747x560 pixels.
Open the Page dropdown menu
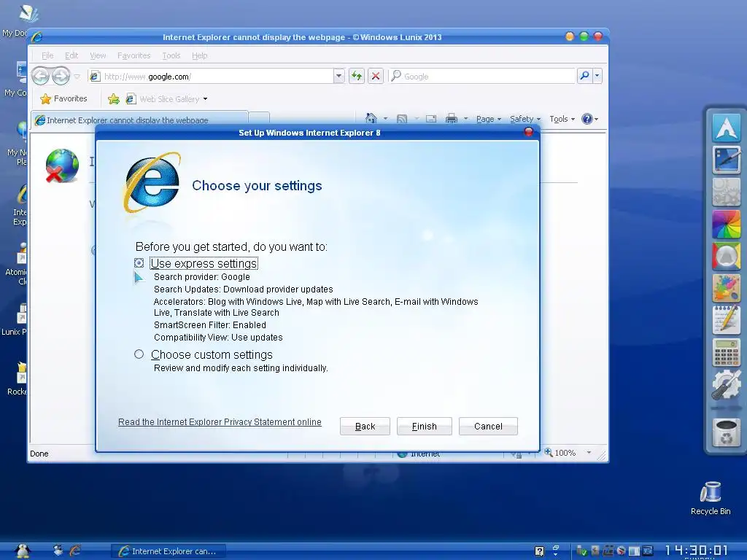[488, 119]
